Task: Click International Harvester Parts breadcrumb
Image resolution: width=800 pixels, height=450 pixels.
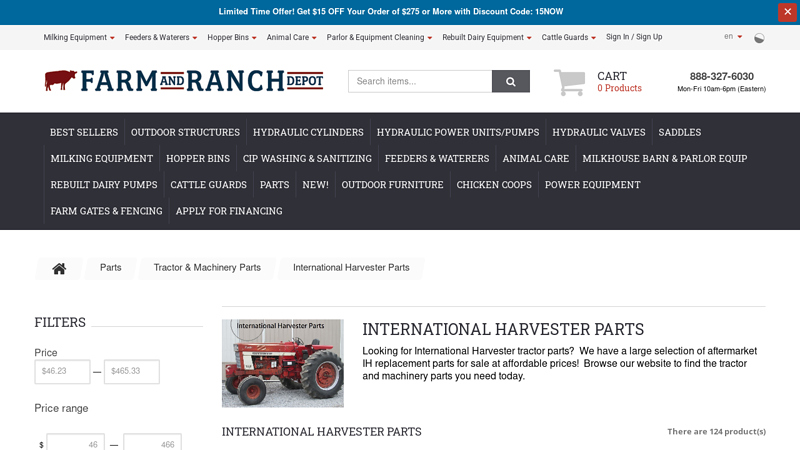Action: (351, 268)
